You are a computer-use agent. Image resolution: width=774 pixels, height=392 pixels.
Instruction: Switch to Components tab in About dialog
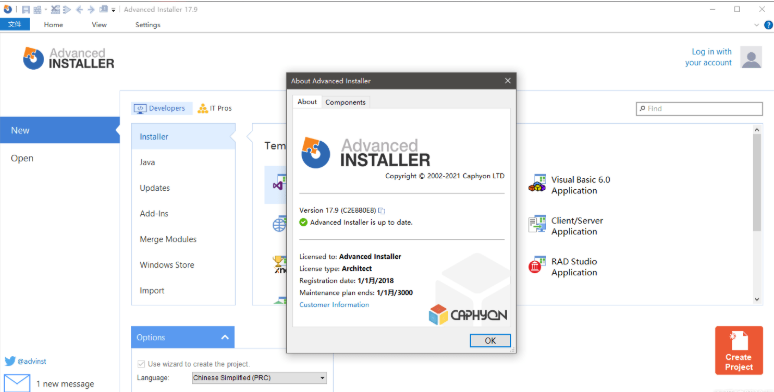[x=345, y=102]
